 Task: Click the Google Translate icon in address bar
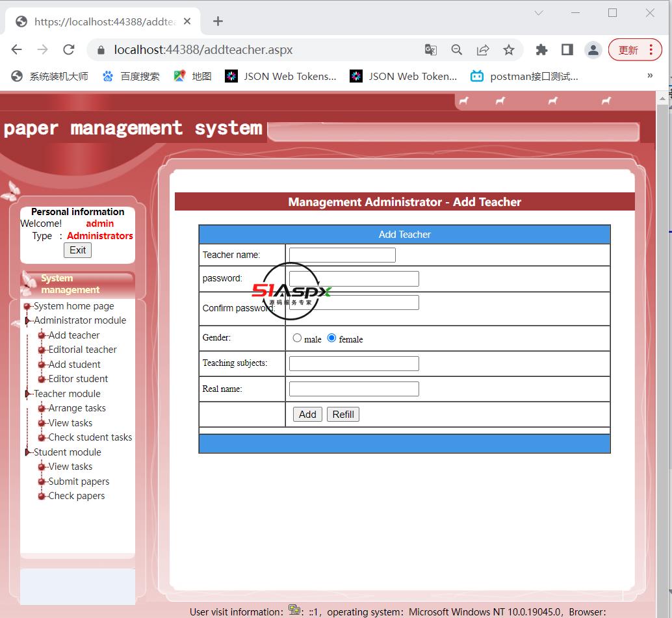pyautogui.click(x=430, y=50)
